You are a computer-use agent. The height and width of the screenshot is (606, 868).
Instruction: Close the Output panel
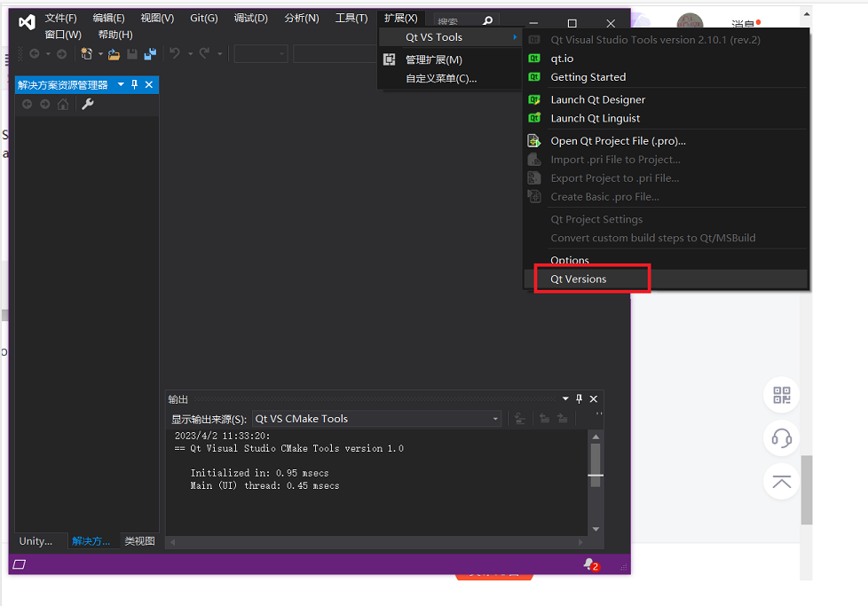click(x=594, y=398)
